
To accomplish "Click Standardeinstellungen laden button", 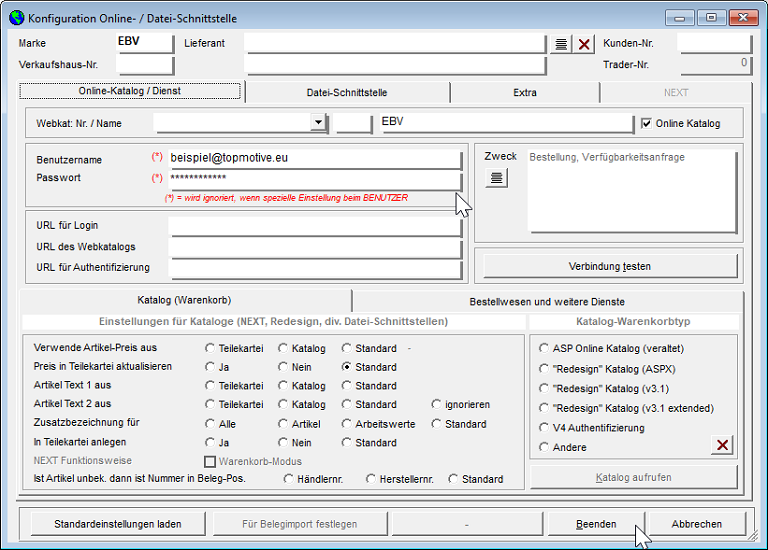I will (x=118, y=524).
